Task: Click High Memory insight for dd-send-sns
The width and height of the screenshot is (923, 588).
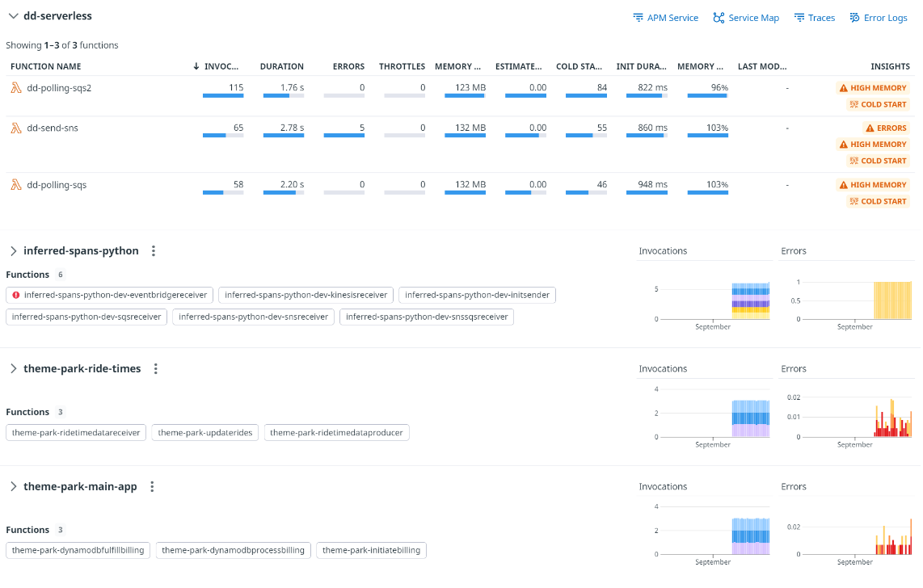Action: [872, 145]
